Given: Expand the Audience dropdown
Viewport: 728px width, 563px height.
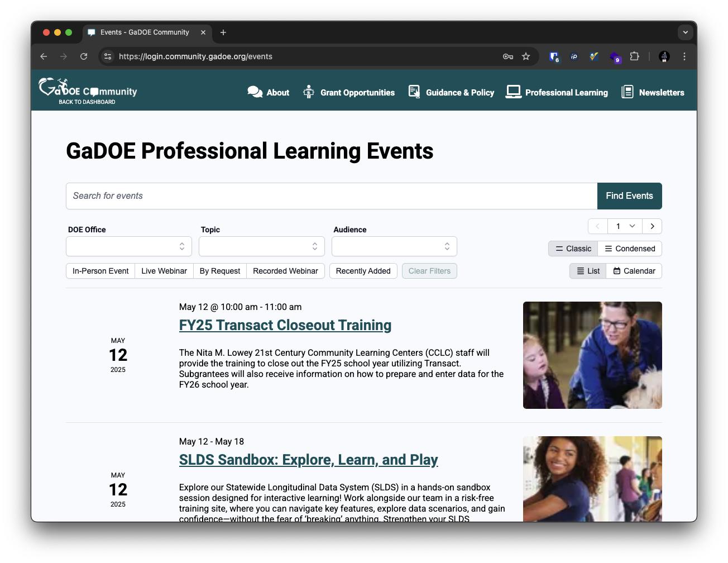Looking at the screenshot, I should click(x=394, y=246).
